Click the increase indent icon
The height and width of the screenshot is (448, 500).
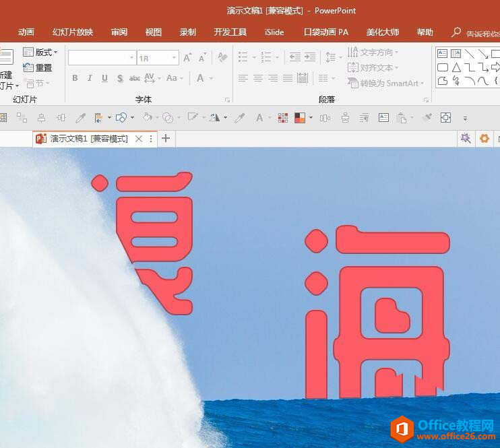(x=310, y=57)
